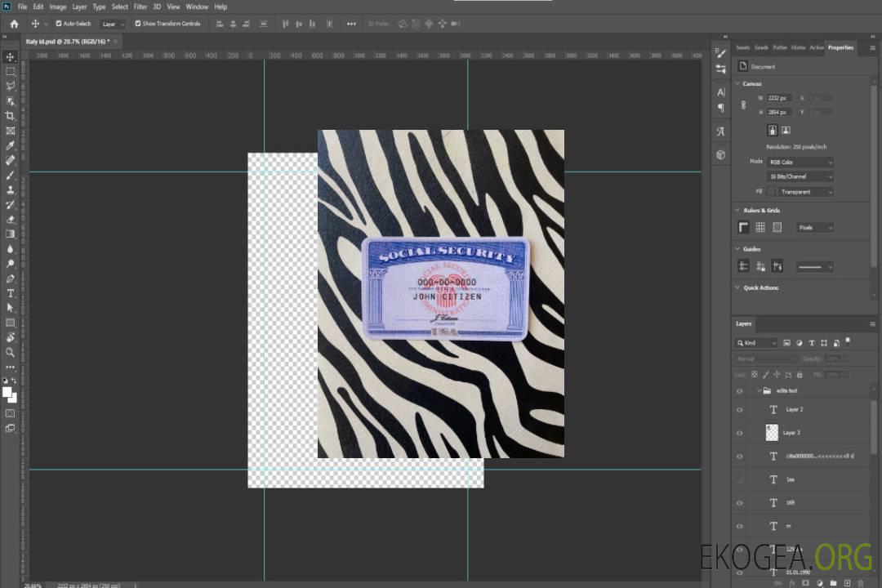
Task: Open the 3D cube panel icon
Action: (721, 154)
